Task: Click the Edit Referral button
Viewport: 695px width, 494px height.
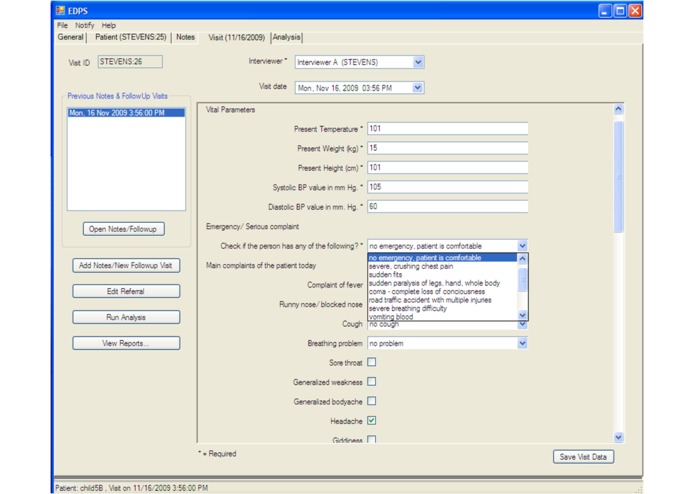Action: 126,291
